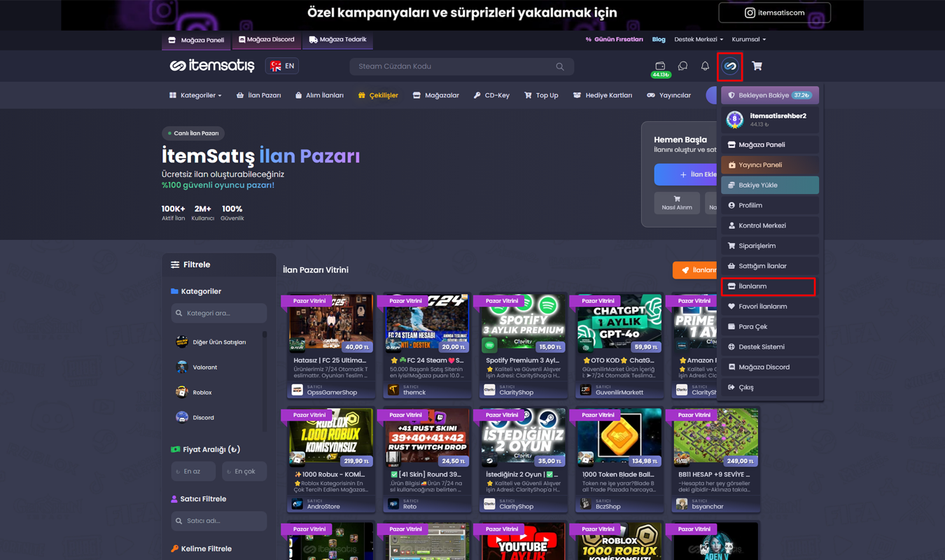Go to Alım İlanları in navigation

(x=319, y=95)
